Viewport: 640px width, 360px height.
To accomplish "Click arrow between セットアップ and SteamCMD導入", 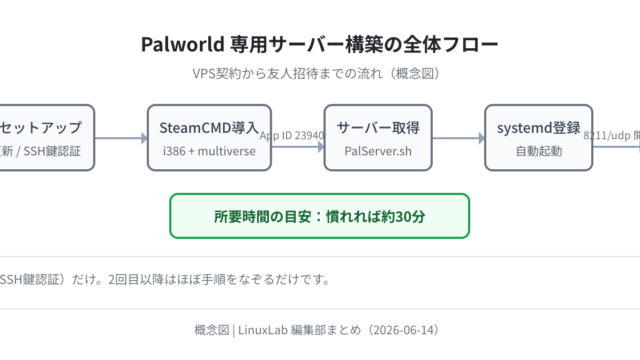I will click(121, 138).
